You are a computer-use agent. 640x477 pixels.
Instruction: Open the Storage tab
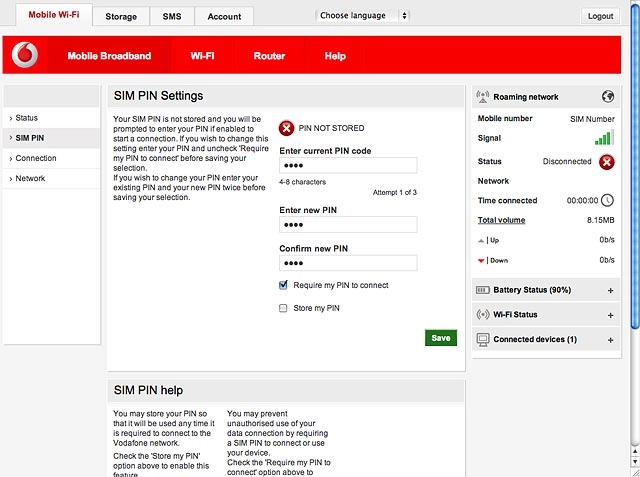tap(121, 17)
